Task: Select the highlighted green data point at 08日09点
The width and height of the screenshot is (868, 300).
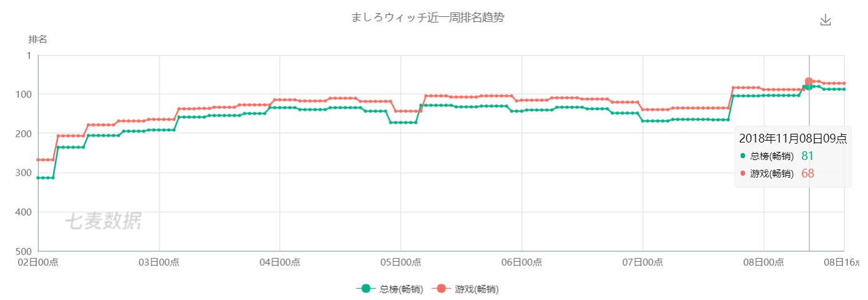Action: tap(809, 86)
